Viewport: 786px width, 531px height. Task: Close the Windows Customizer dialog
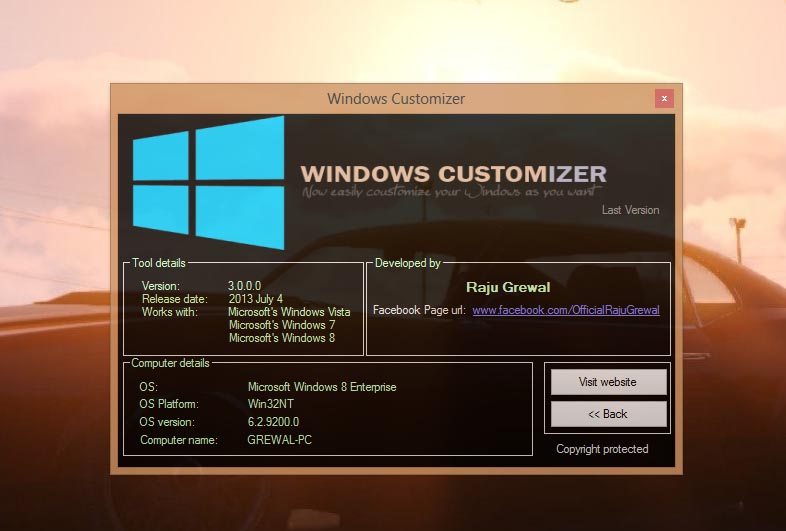click(x=664, y=99)
